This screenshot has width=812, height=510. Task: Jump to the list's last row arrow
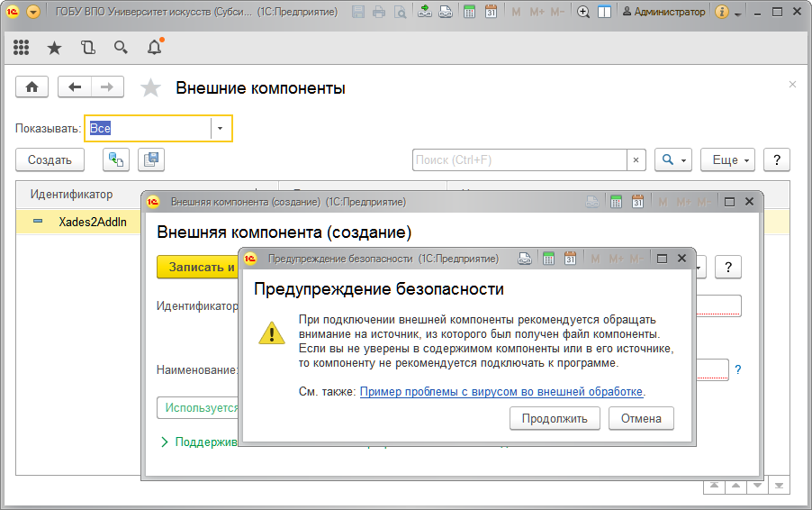point(779,487)
